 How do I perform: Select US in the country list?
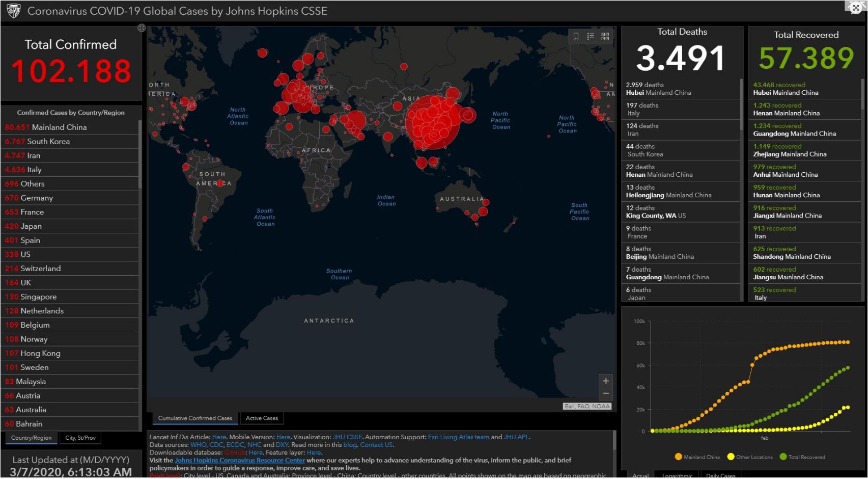(x=70, y=254)
